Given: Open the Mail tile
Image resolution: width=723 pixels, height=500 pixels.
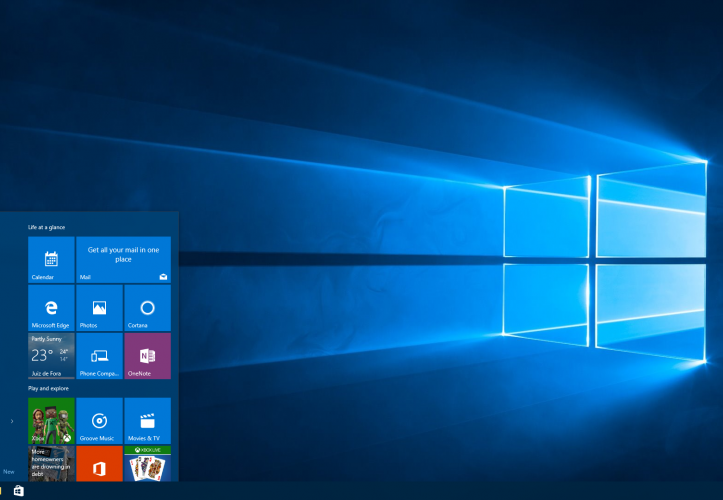Looking at the screenshot, I should [123, 260].
